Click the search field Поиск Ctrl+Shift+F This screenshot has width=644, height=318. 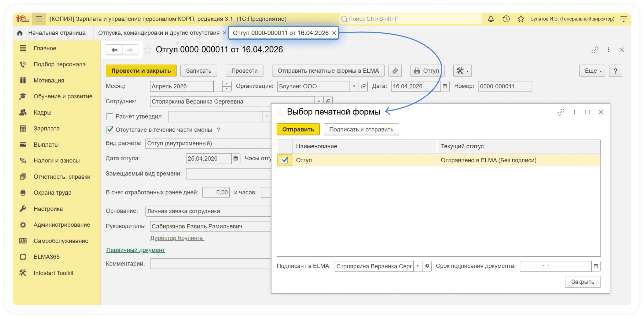[411, 19]
